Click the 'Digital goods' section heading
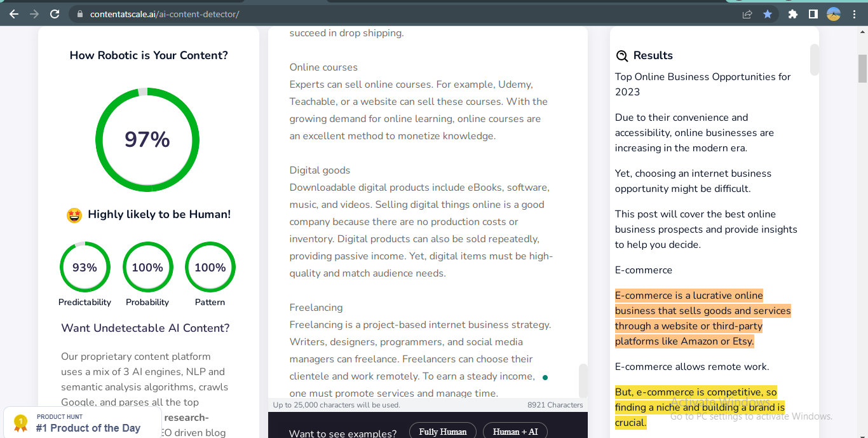The image size is (868, 438). point(320,170)
